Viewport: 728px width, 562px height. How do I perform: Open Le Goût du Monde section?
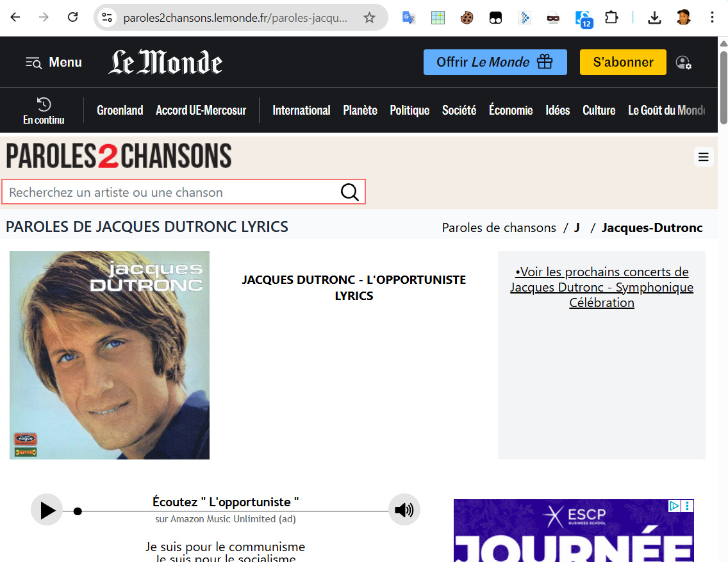click(666, 110)
